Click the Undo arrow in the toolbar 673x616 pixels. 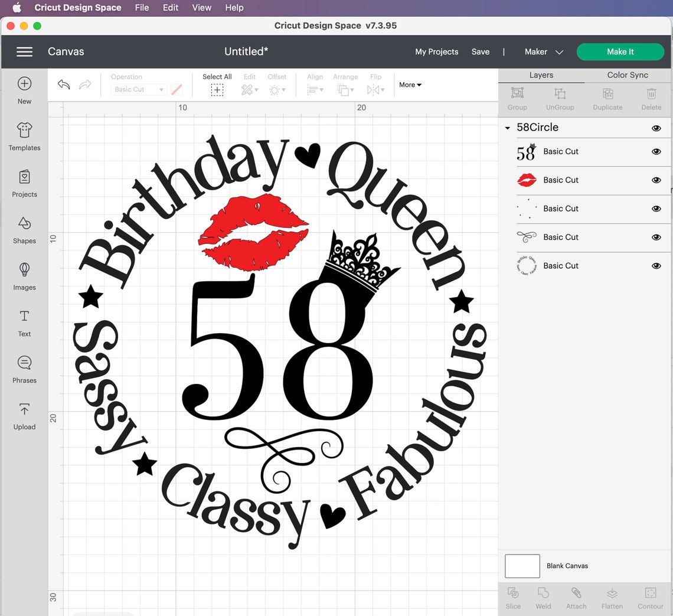[x=63, y=84]
